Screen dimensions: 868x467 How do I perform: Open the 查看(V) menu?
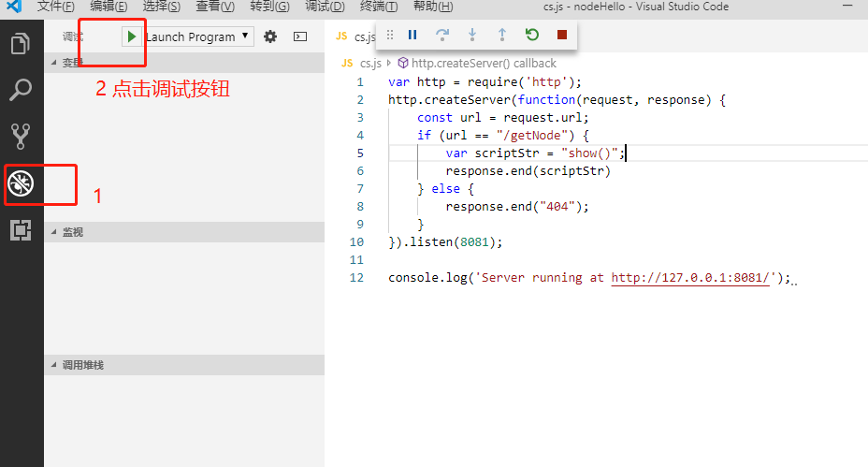tap(215, 7)
